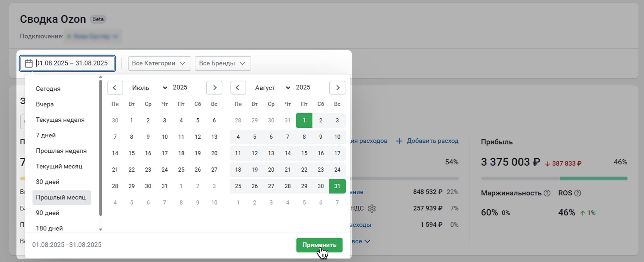This screenshot has height=262, width=644.
Task: Click the date range input field
Action: 72,63
